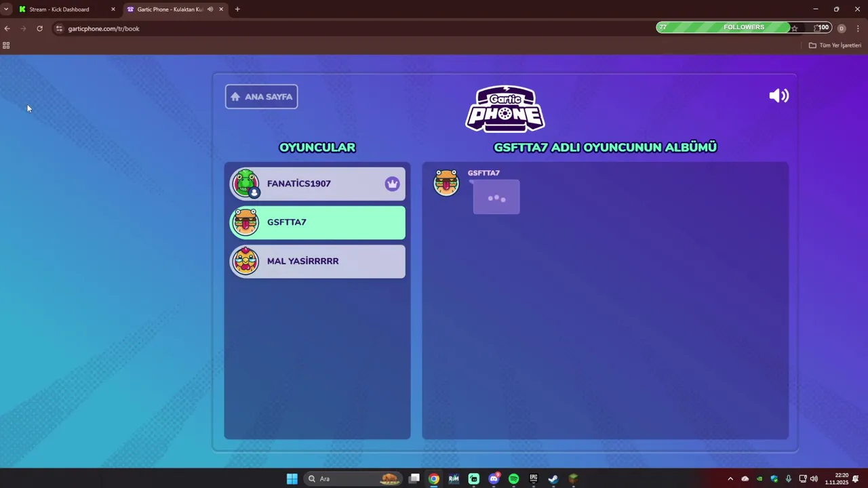Click the album title GSFTTA7 ADLI OYUNCUNUN ALBÜMÜ
This screenshot has width=868, height=488.
[605, 147]
